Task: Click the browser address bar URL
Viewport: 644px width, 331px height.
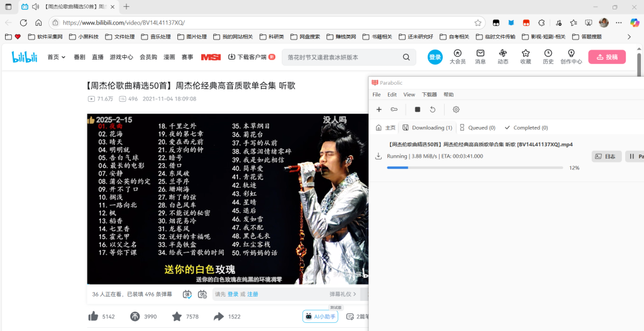Action: 124,23
